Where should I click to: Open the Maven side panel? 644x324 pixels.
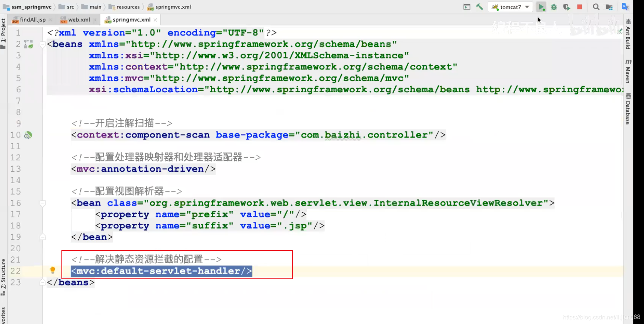click(628, 71)
